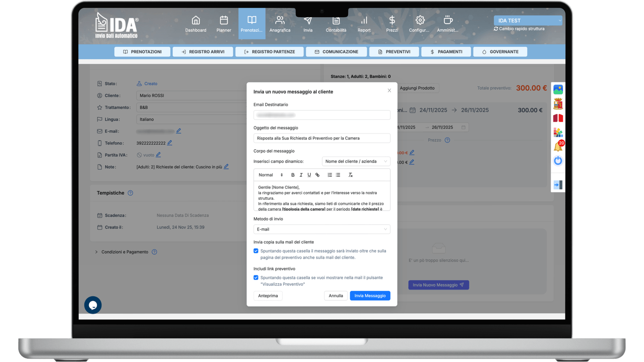Viewport: 644px width, 362px height.
Task: Uncheck the send copy to client mail checkbox
Action: 256,251
